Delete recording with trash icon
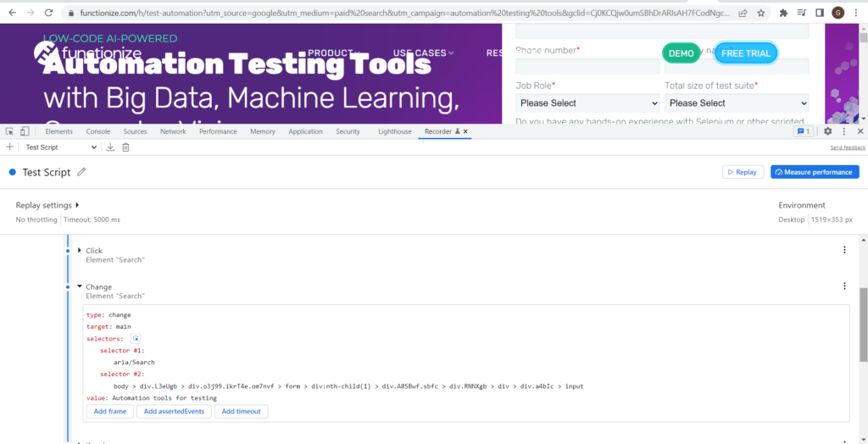 click(x=125, y=147)
